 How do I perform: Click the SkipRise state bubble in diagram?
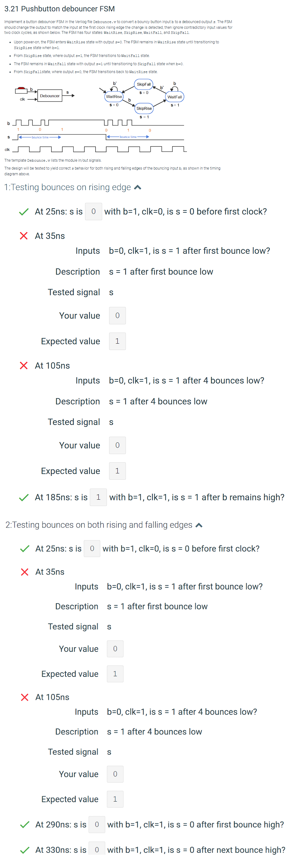click(x=144, y=109)
